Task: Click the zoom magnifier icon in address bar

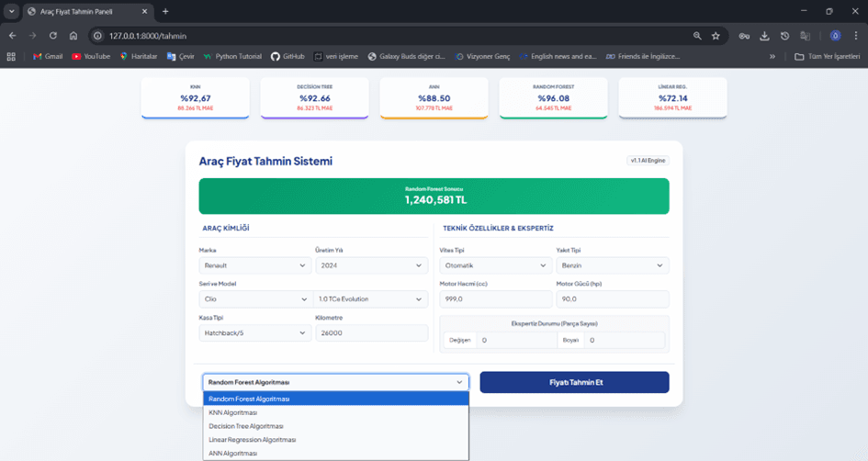Action: (697, 36)
